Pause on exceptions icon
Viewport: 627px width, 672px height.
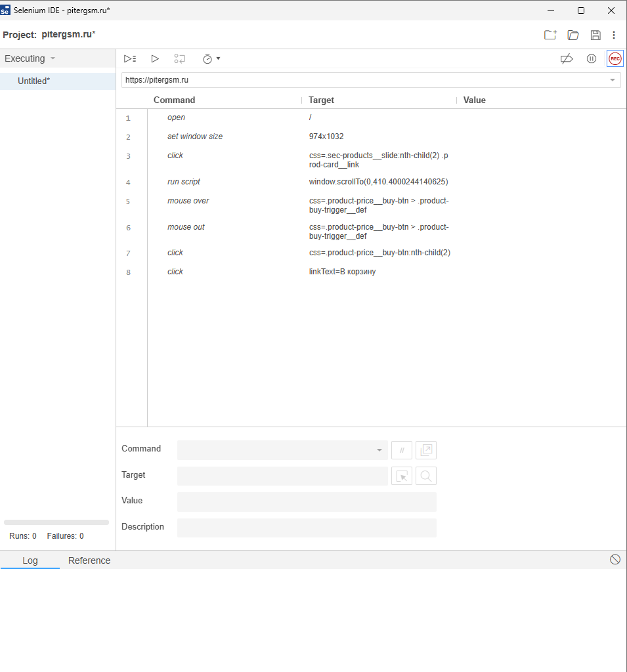coord(592,58)
